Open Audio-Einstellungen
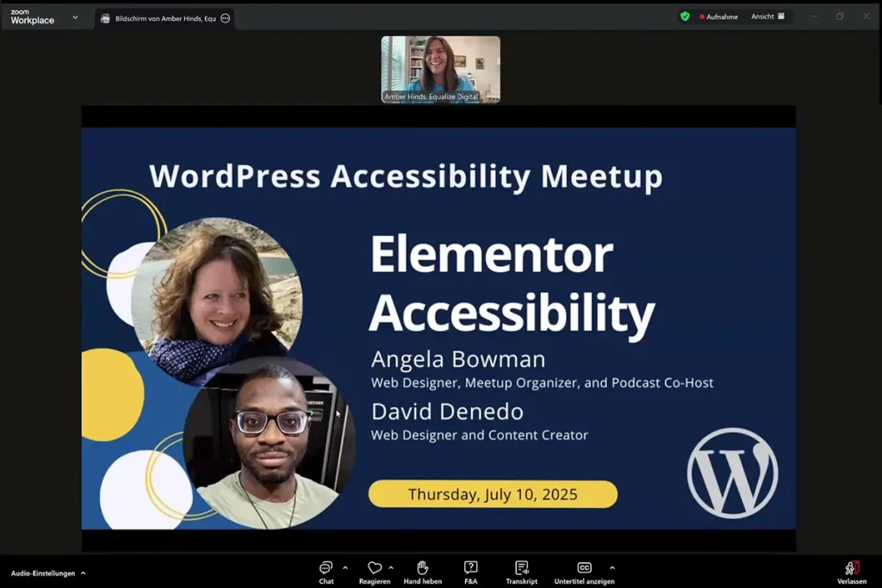The height and width of the screenshot is (588, 882). [43, 573]
